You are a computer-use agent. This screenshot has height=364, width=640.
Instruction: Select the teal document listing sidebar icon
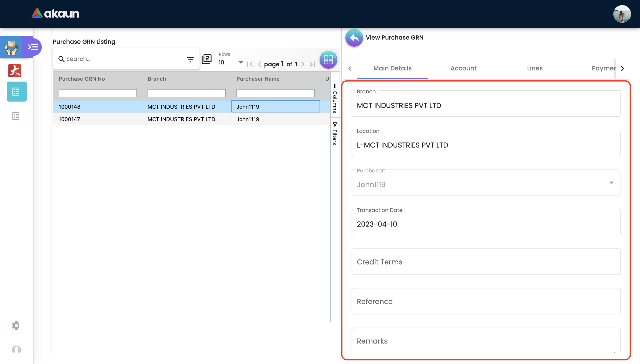(x=16, y=92)
